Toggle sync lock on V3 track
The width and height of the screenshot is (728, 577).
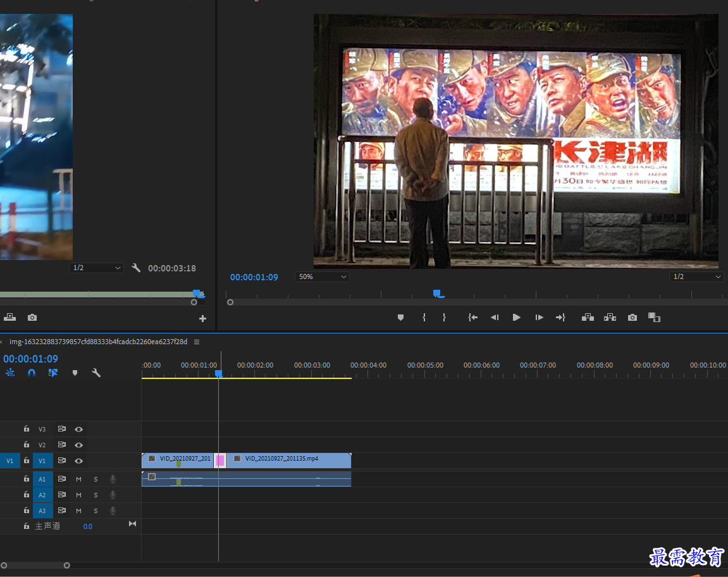62,429
